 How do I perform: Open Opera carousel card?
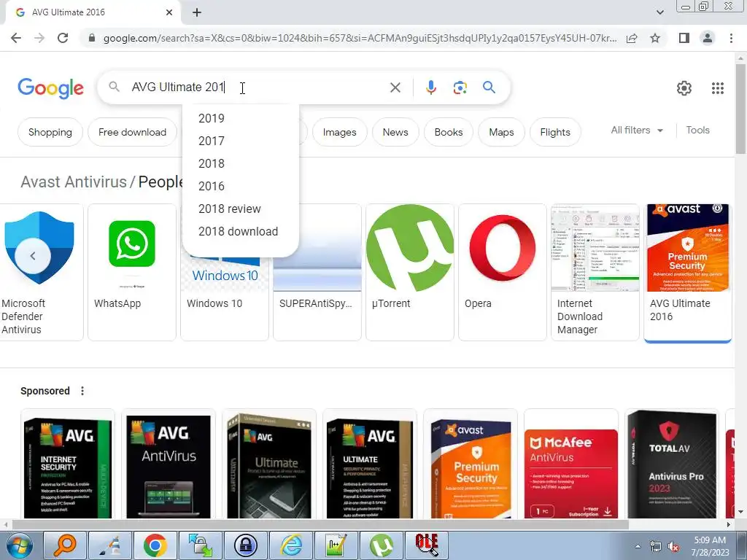(x=503, y=273)
